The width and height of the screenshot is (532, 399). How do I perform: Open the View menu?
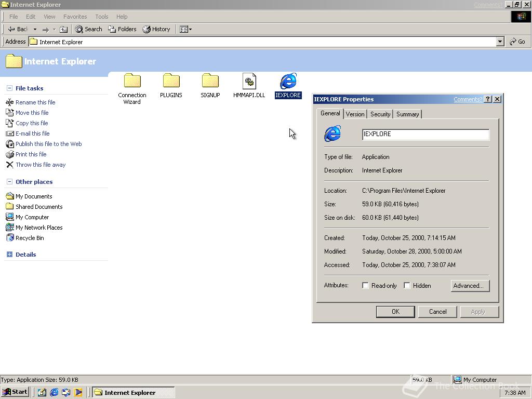[x=49, y=17]
